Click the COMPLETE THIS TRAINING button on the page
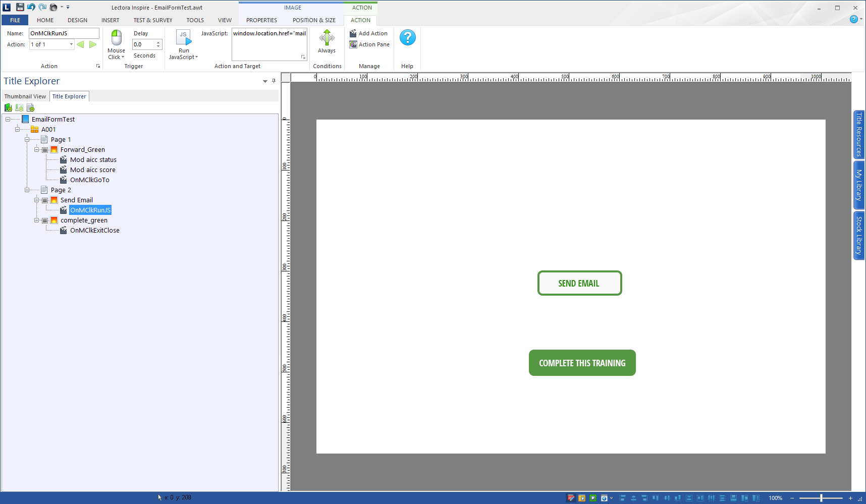 pos(582,363)
